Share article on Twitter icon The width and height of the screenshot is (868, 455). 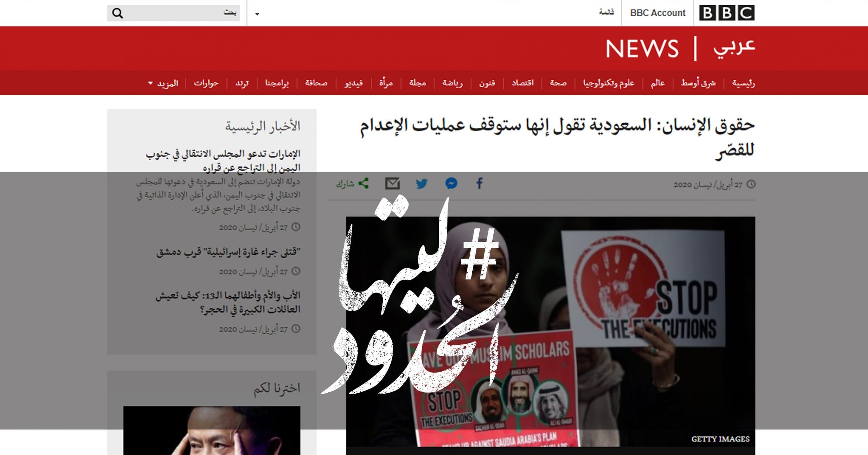click(x=422, y=183)
